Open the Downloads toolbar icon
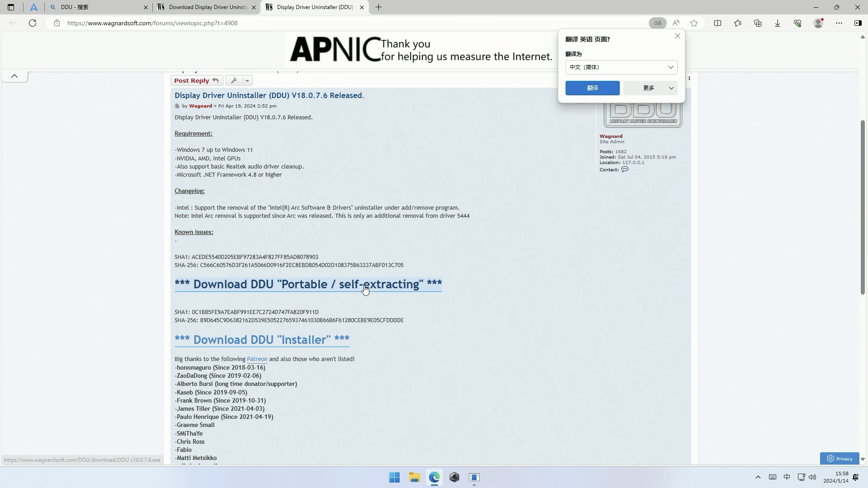868x488 pixels. click(778, 23)
